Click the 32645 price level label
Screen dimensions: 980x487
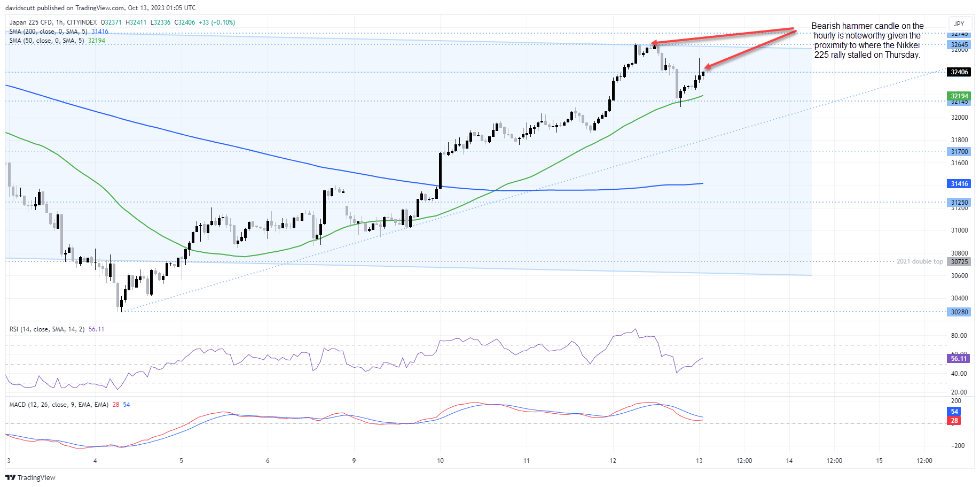(x=959, y=45)
